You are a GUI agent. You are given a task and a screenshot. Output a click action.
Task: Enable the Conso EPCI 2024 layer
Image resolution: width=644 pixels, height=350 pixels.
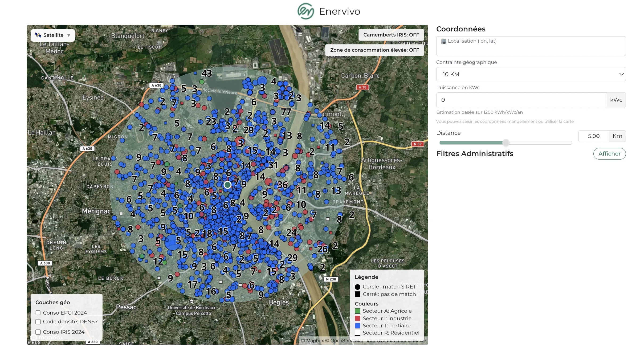click(38, 313)
